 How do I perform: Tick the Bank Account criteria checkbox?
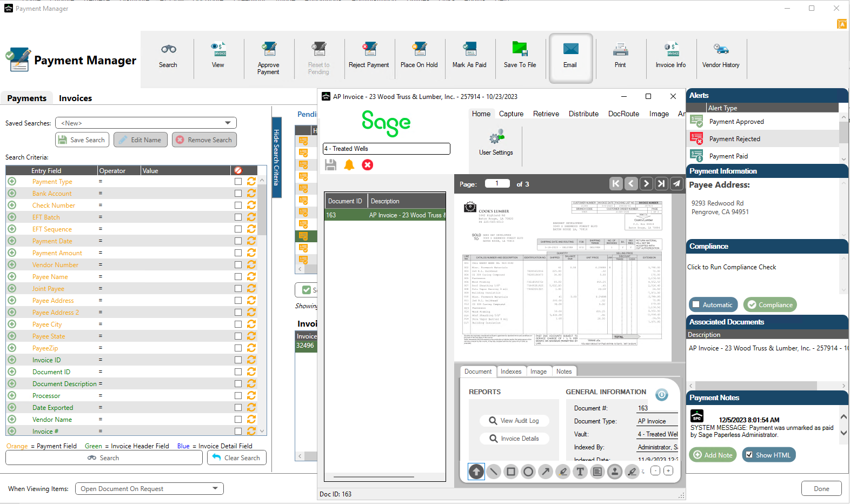pos(238,194)
